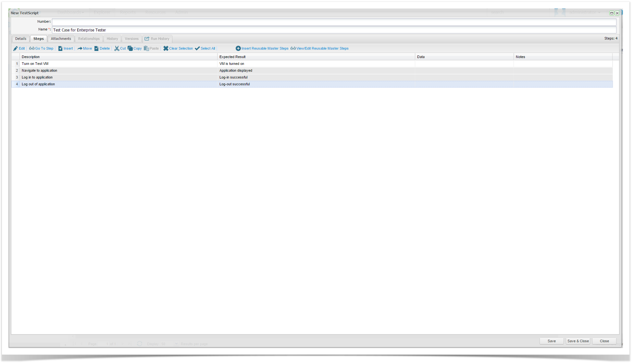The width and height of the screenshot is (634, 364).
Task: Open the Attachments tab
Action: coord(61,39)
